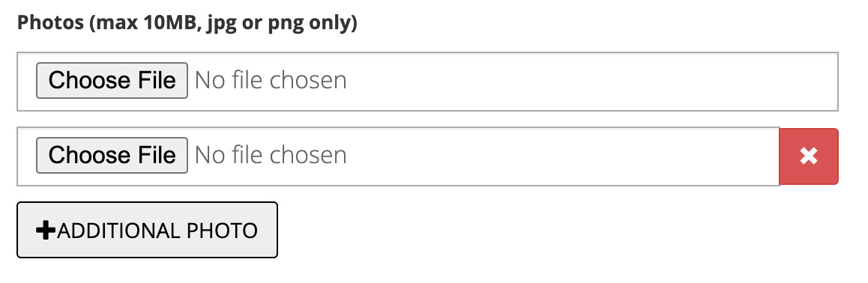Remove the second photo row via red button
The width and height of the screenshot is (868, 283).
pos(809,156)
